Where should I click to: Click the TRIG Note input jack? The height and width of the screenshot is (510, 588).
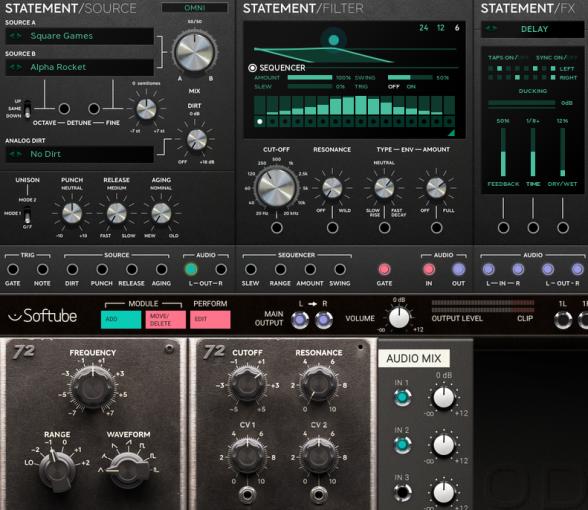42,269
